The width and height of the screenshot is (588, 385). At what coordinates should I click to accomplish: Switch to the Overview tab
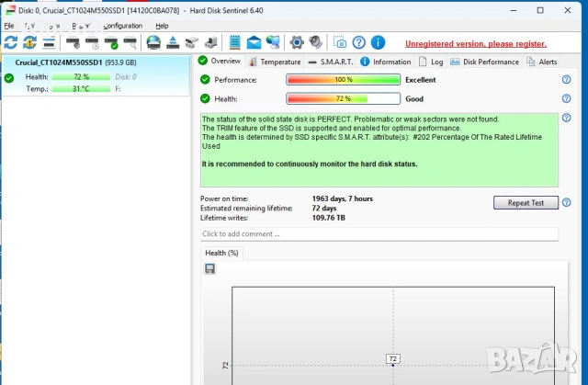(x=220, y=61)
